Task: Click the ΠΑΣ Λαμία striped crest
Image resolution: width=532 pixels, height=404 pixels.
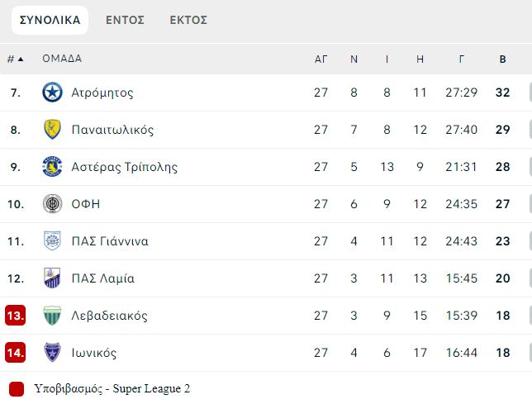Action: [52, 278]
